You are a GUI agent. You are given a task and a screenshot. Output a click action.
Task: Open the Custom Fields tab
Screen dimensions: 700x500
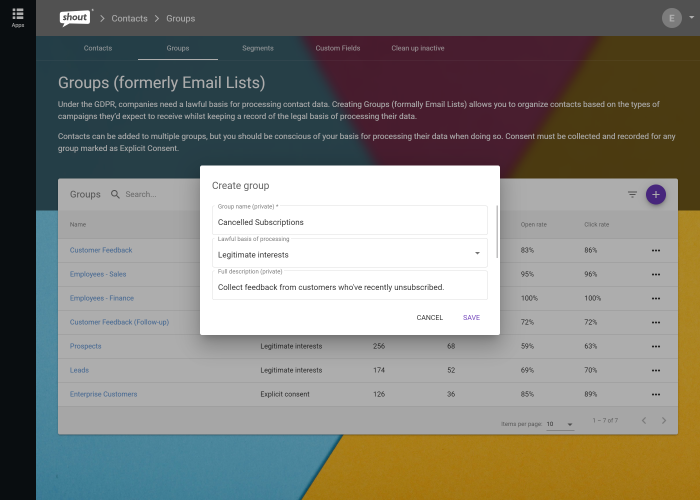[338, 48]
